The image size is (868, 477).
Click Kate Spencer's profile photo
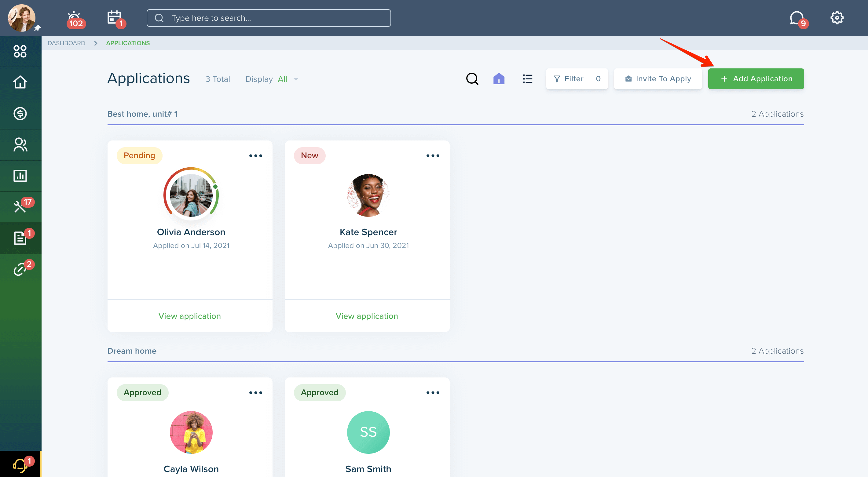pyautogui.click(x=368, y=195)
